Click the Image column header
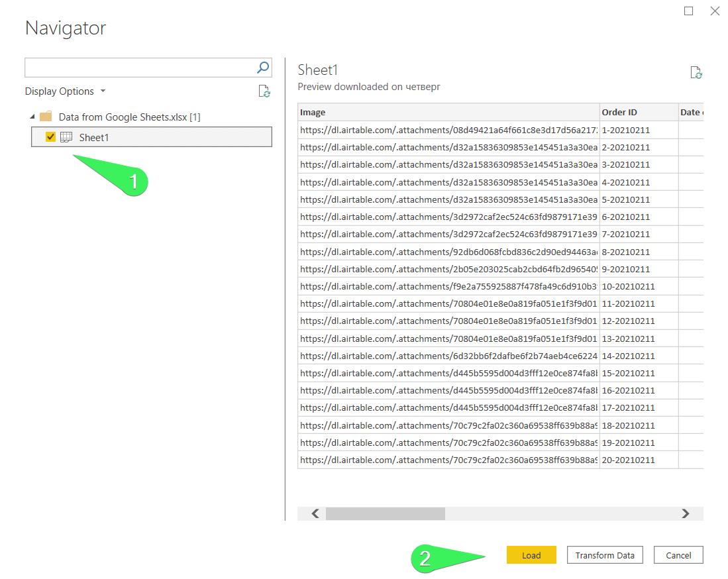The width and height of the screenshot is (728, 579). coord(448,113)
